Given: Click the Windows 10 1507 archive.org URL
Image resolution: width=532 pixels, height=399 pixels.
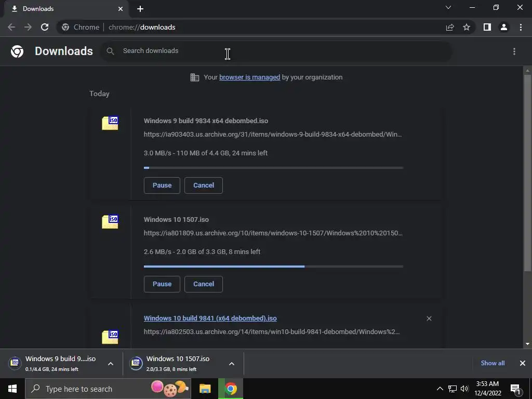Looking at the screenshot, I should [x=273, y=233].
